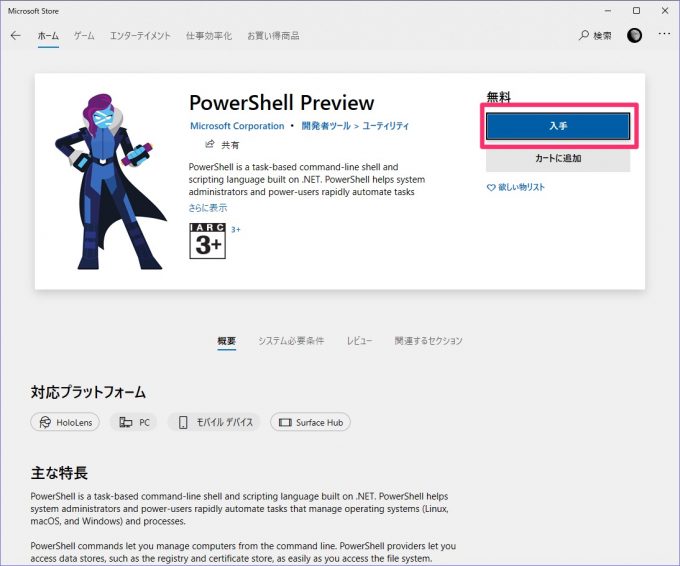Open the ホーム tab
The width and height of the screenshot is (680, 566).
[48, 36]
